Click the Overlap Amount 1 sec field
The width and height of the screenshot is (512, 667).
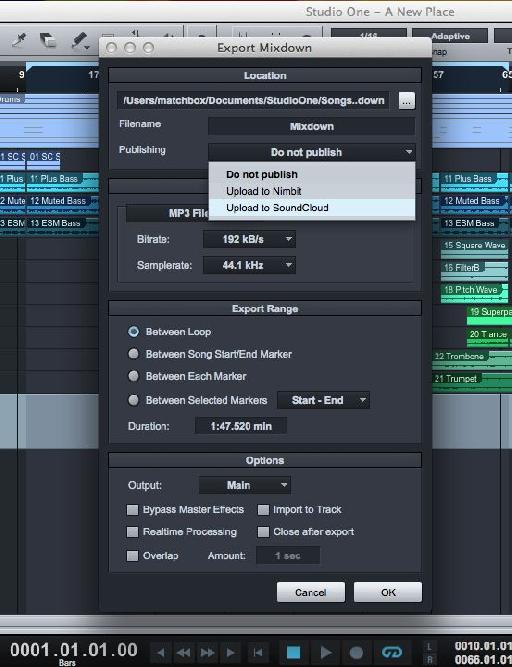click(x=288, y=556)
